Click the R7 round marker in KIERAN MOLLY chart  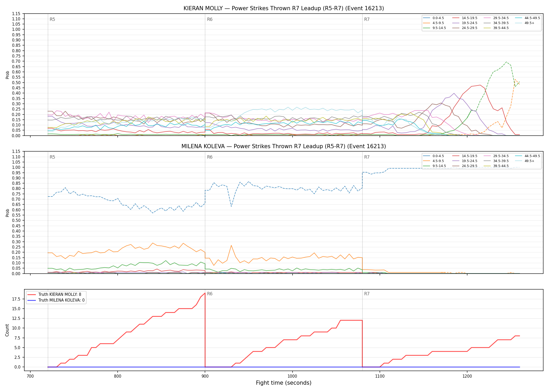pos(367,19)
